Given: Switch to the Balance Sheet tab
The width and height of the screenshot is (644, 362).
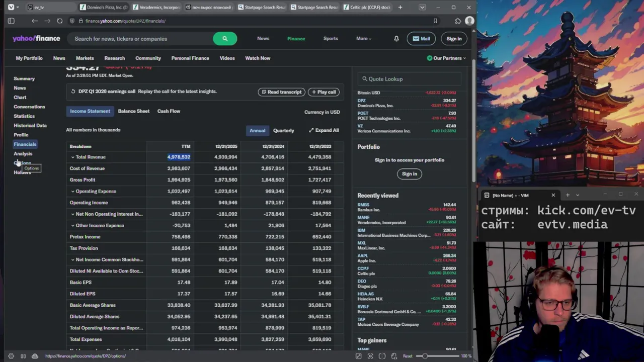Looking at the screenshot, I should (134, 111).
